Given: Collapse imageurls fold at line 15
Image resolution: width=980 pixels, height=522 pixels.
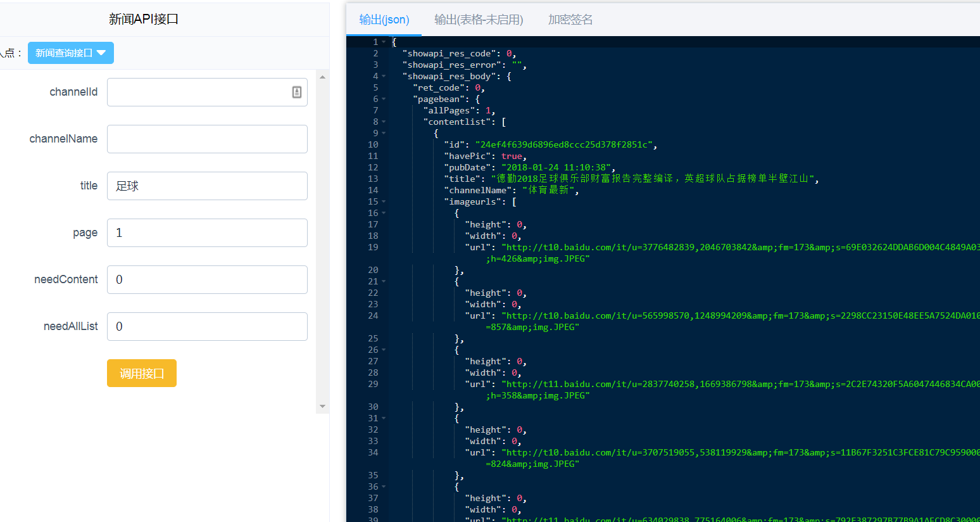Looking at the screenshot, I should coord(384,201).
